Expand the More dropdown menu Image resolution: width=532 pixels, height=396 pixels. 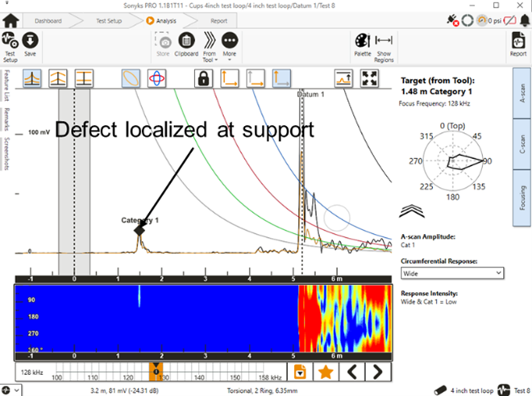230,44
